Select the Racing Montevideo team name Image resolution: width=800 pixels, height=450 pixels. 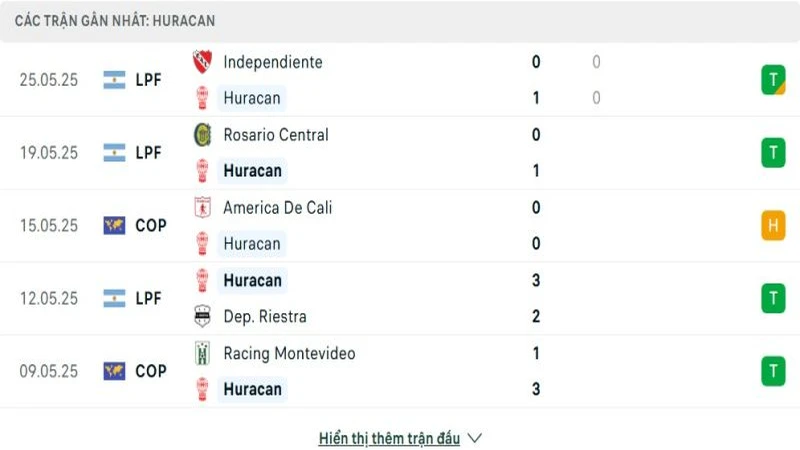coord(289,353)
